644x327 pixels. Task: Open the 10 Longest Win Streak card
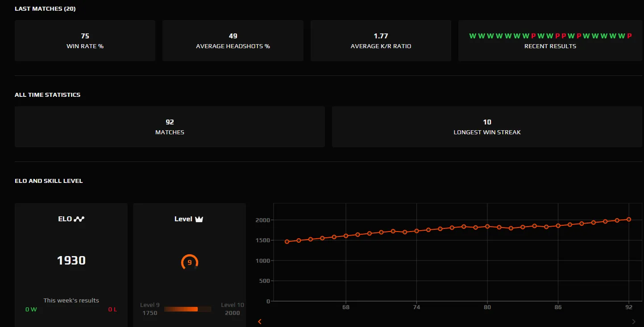(x=487, y=127)
